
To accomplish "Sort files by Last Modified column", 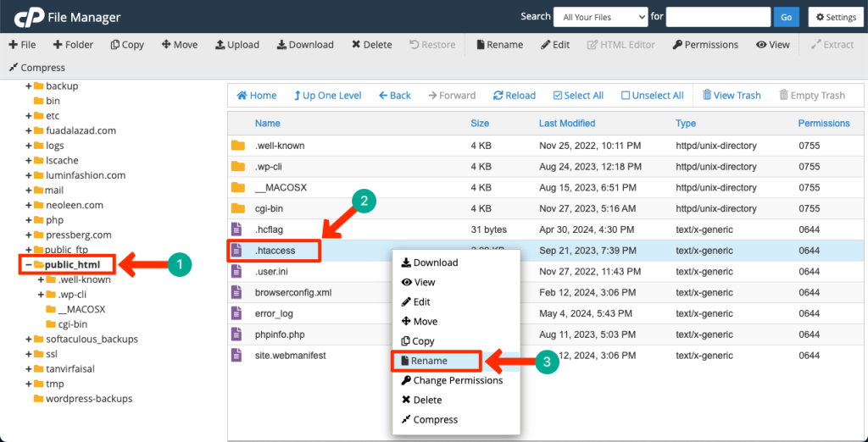I will coord(567,124).
